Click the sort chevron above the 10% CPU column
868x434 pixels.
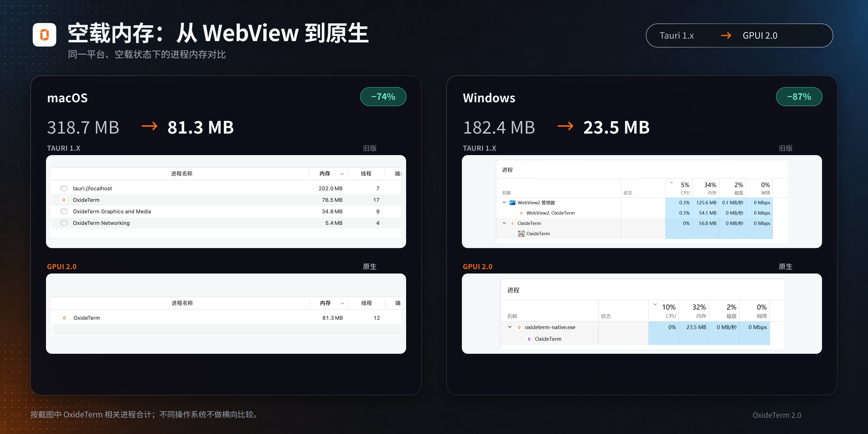(x=655, y=305)
